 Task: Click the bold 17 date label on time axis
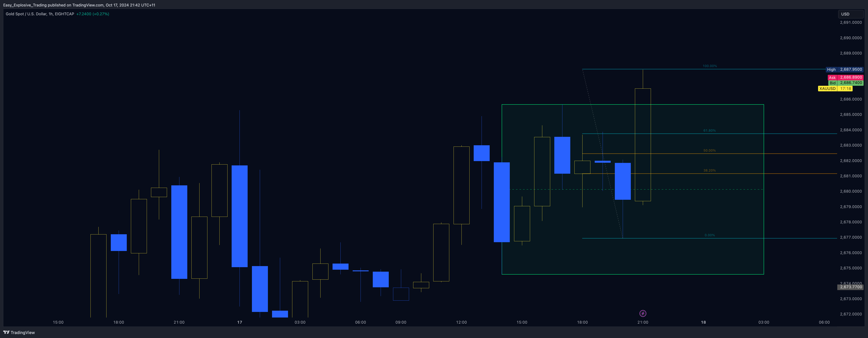tap(240, 322)
